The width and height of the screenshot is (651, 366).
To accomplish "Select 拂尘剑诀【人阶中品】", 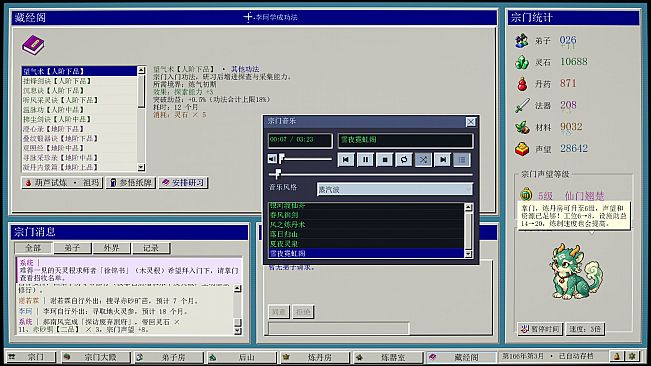I will (79, 119).
